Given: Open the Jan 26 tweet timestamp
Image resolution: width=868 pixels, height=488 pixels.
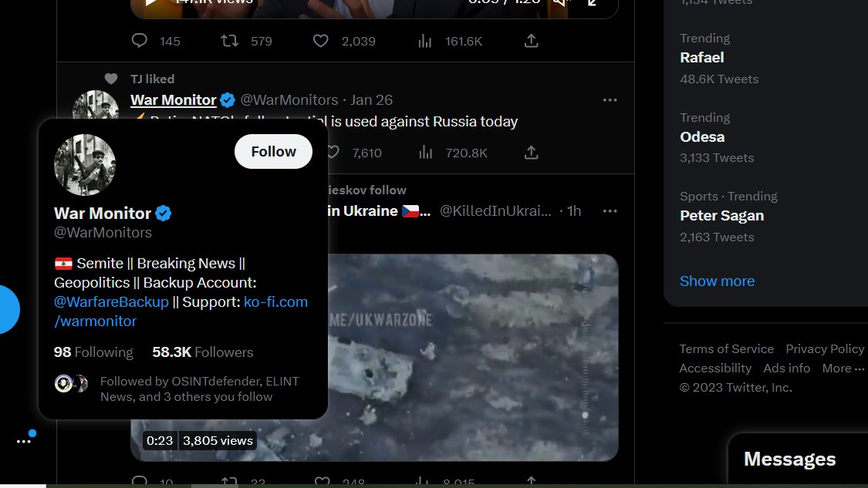Looking at the screenshot, I should (371, 100).
